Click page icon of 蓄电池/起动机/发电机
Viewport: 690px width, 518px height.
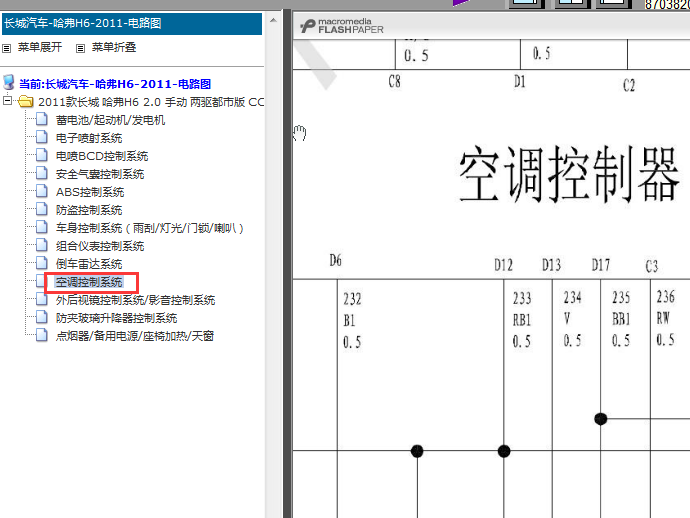tap(42, 119)
